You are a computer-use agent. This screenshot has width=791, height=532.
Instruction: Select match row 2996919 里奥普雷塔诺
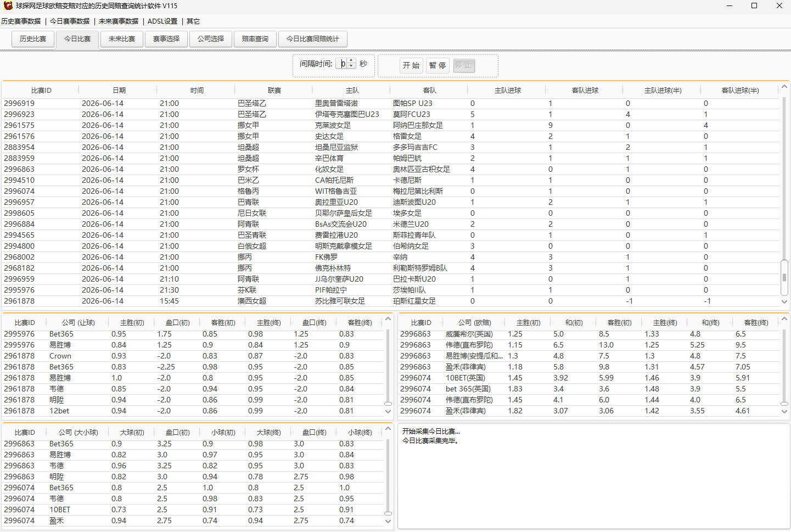click(391, 103)
